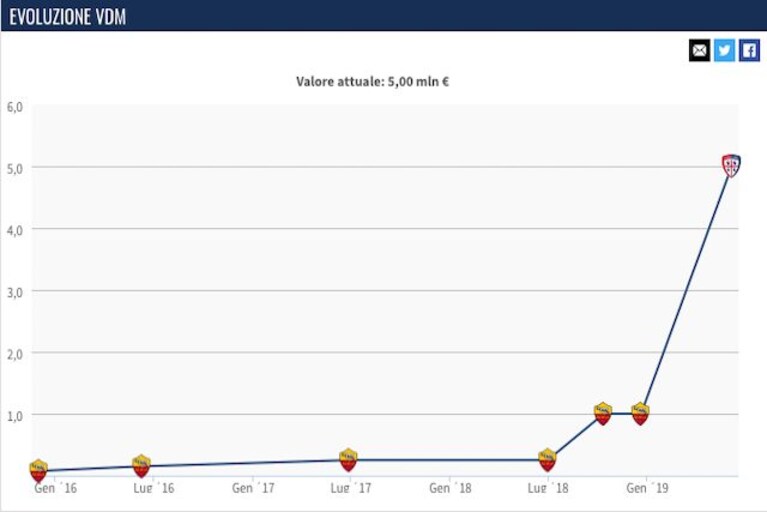Click the Gen '17 x-axis label
This screenshot has width=767, height=512.
click(253, 488)
